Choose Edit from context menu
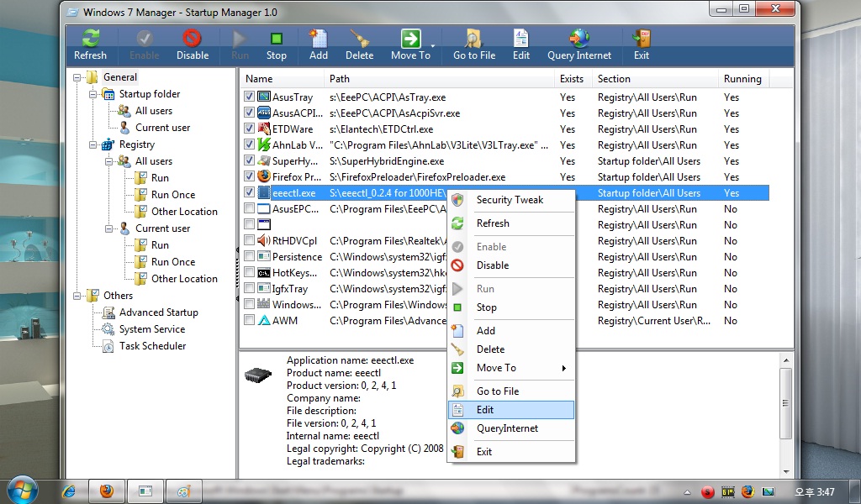Screen dimensions: 861x504 click(x=512, y=410)
